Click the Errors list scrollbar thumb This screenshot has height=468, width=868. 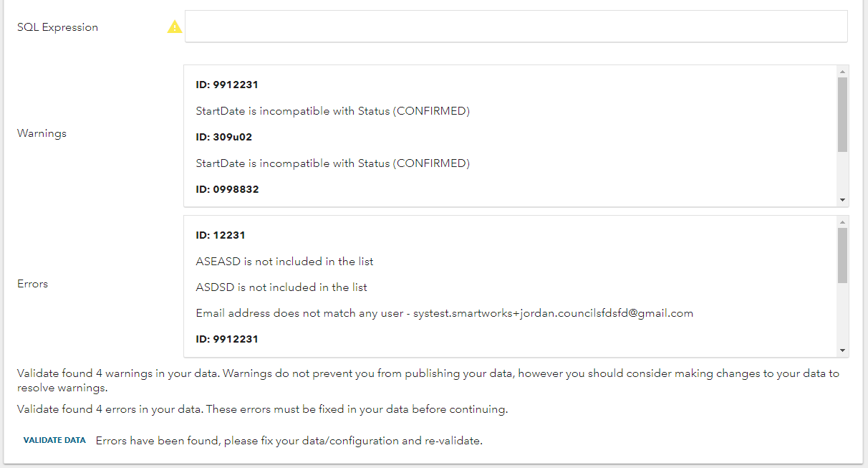843,255
